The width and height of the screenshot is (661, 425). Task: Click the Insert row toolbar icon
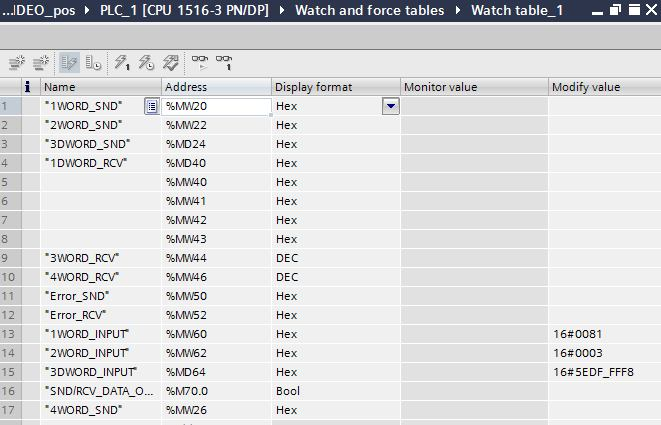tap(16, 62)
